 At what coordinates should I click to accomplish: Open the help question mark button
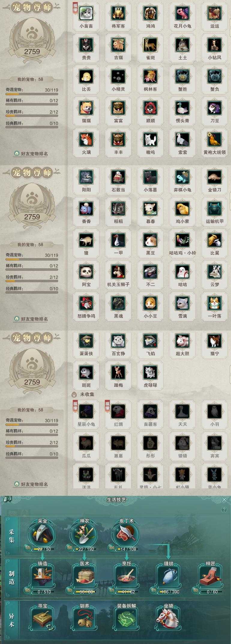point(224,510)
